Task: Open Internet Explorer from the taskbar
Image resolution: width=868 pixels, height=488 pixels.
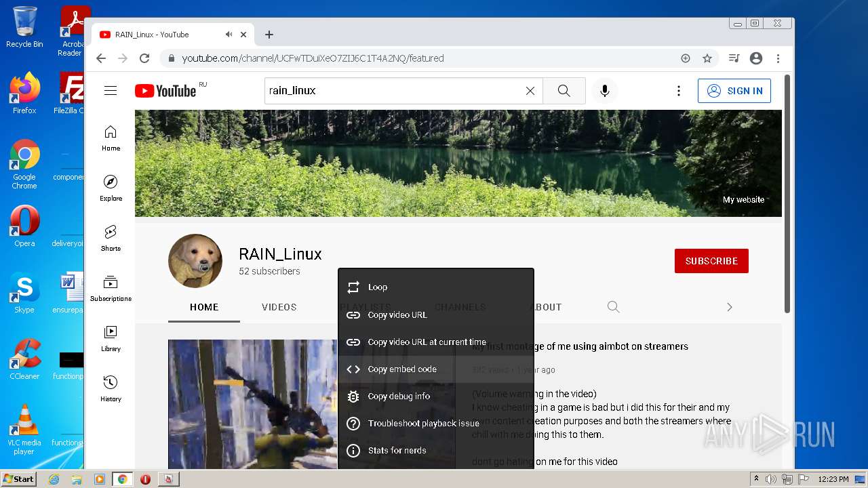Action: 54,479
